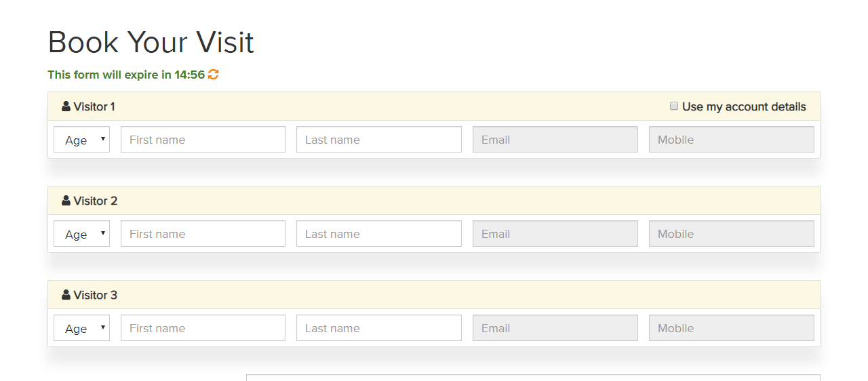Click the orange refresh timer icon
The height and width of the screenshot is (381, 868).
coord(213,75)
